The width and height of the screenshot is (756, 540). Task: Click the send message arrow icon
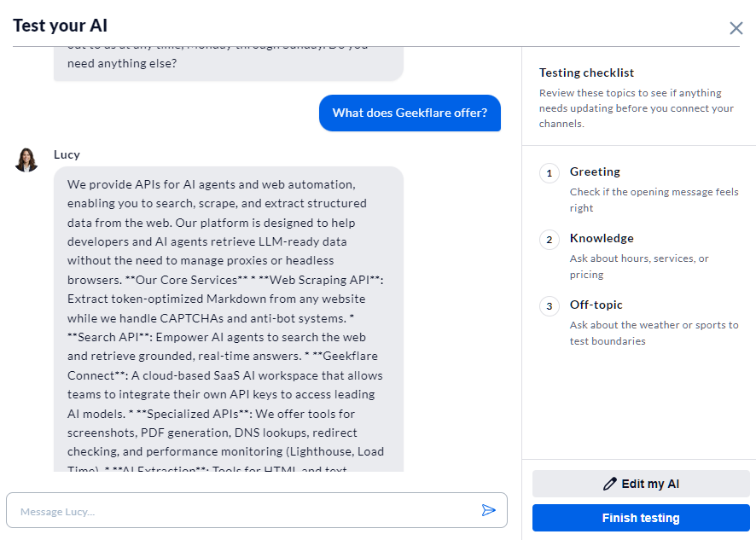(x=488, y=510)
